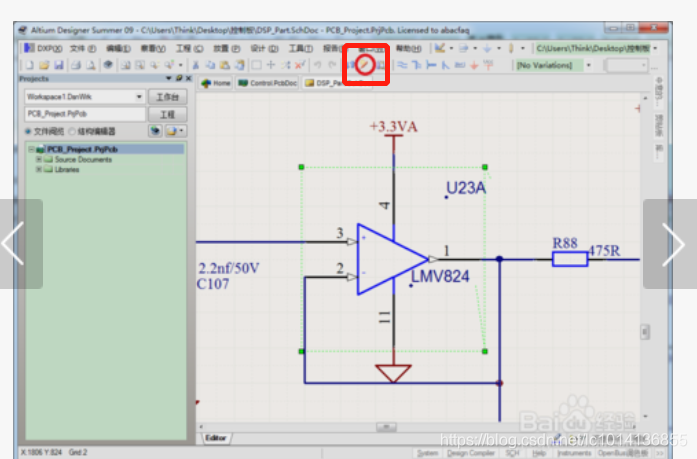Image resolution: width=697 pixels, height=459 pixels.
Task: Click the New document toolbar icon
Action: point(30,65)
